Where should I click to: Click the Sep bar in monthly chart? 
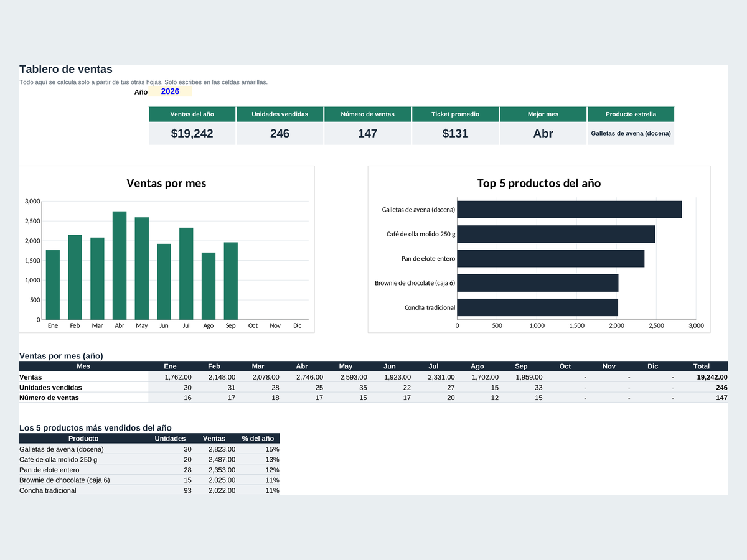tap(231, 281)
